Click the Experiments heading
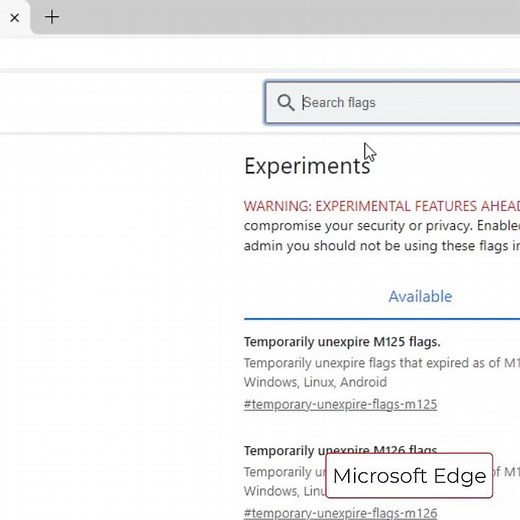Screen dimensions: 520x520 click(x=307, y=166)
